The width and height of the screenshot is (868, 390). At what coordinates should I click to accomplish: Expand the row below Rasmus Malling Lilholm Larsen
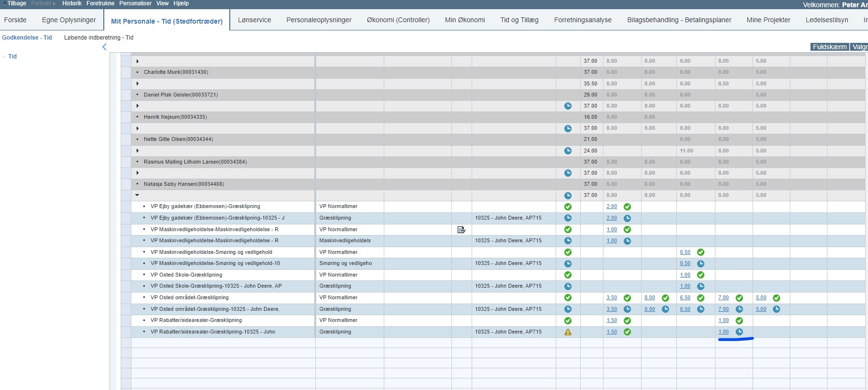tap(138, 173)
